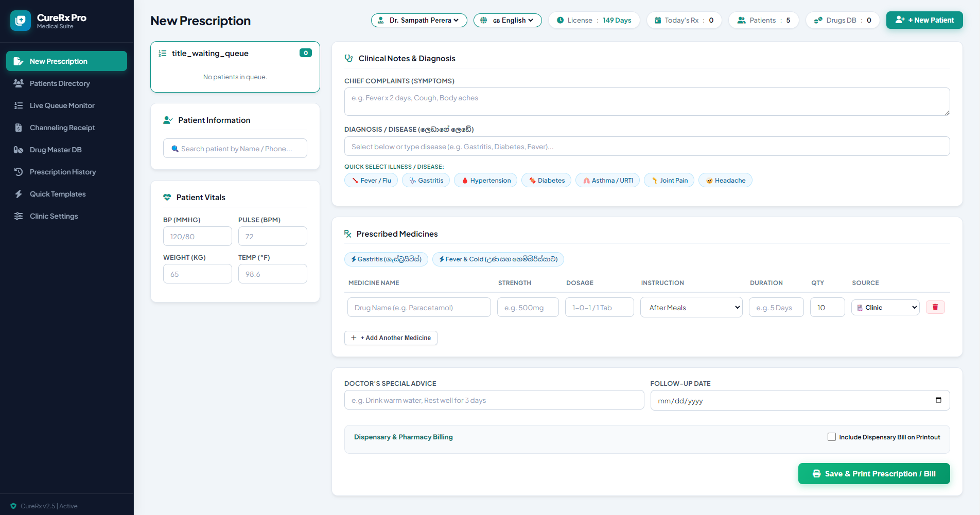Click the Strength input field
Image resolution: width=980 pixels, height=515 pixels.
click(528, 307)
